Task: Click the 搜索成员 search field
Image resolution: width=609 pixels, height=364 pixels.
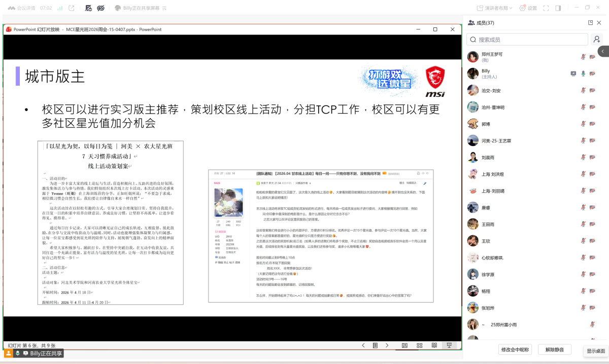Action: [x=528, y=40]
